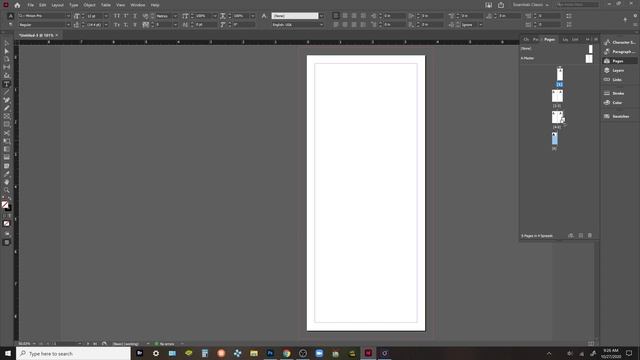Screen dimensions: 640x360
Task: Select the A-Master page row
Action: pyautogui.click(x=556, y=58)
